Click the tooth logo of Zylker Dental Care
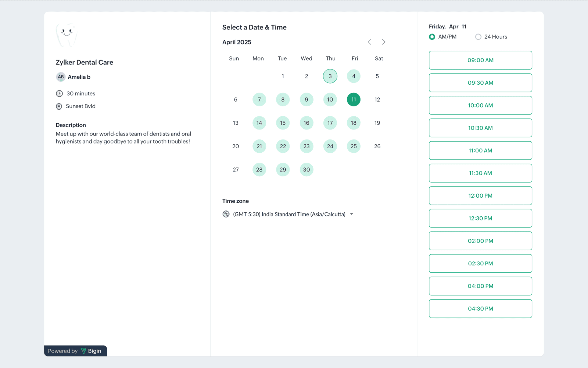The width and height of the screenshot is (588, 368). pos(67,35)
